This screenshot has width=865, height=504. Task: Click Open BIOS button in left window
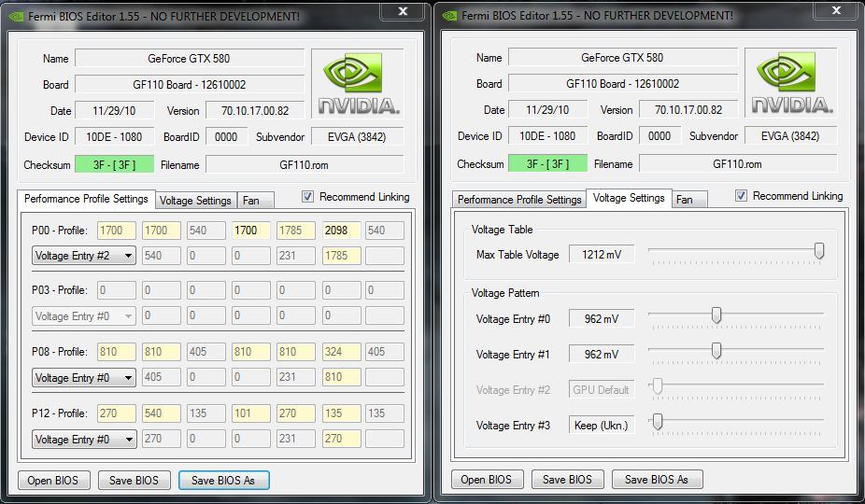coord(53,481)
